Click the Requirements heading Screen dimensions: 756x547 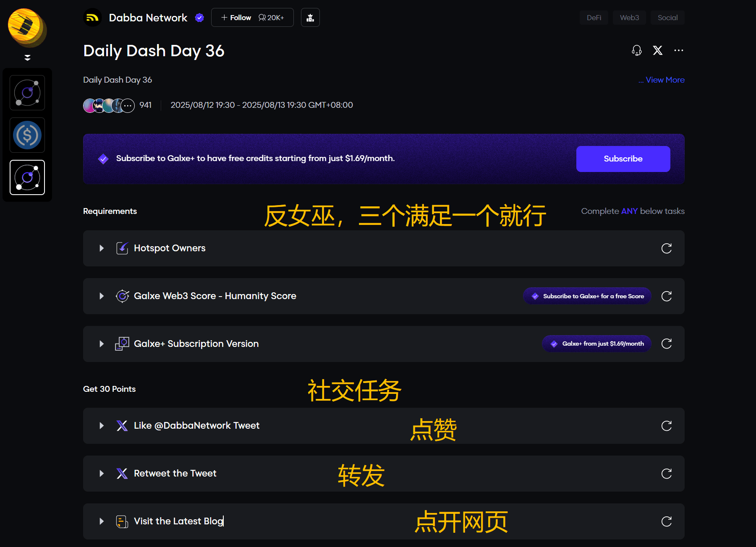tap(110, 211)
